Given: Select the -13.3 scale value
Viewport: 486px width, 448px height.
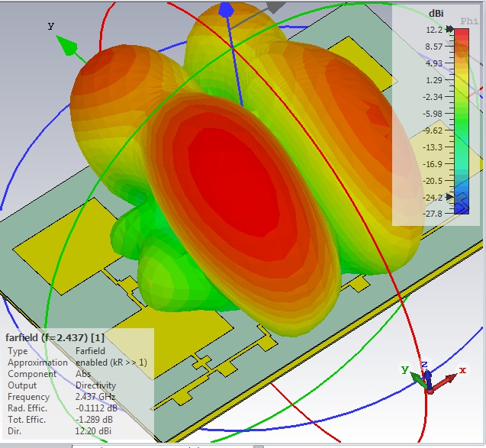Looking at the screenshot, I should (433, 147).
